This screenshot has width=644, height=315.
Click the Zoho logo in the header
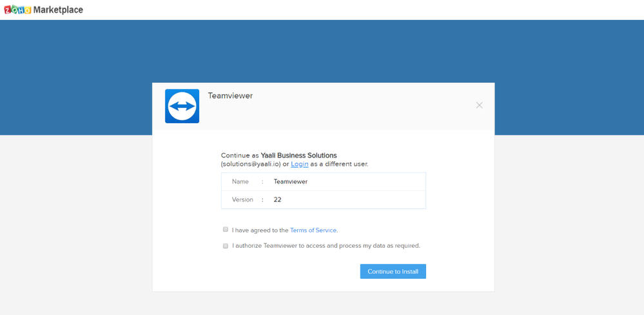point(17,10)
